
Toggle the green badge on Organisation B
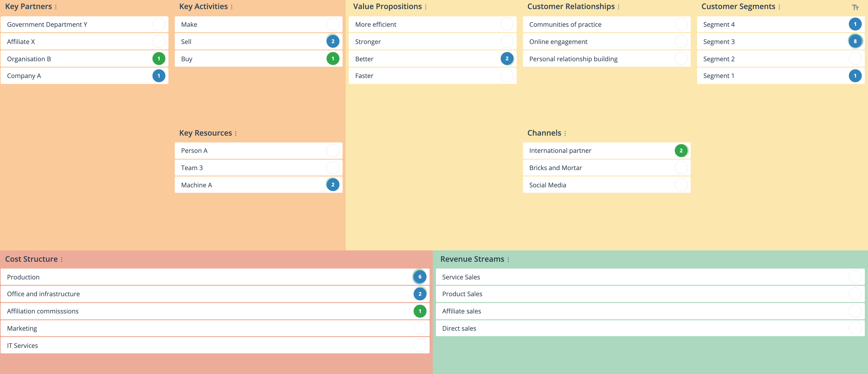[x=159, y=59]
